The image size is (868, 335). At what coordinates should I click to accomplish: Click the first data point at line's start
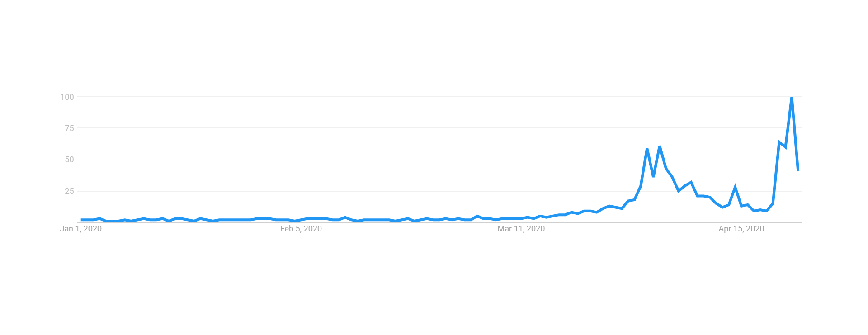(81, 220)
